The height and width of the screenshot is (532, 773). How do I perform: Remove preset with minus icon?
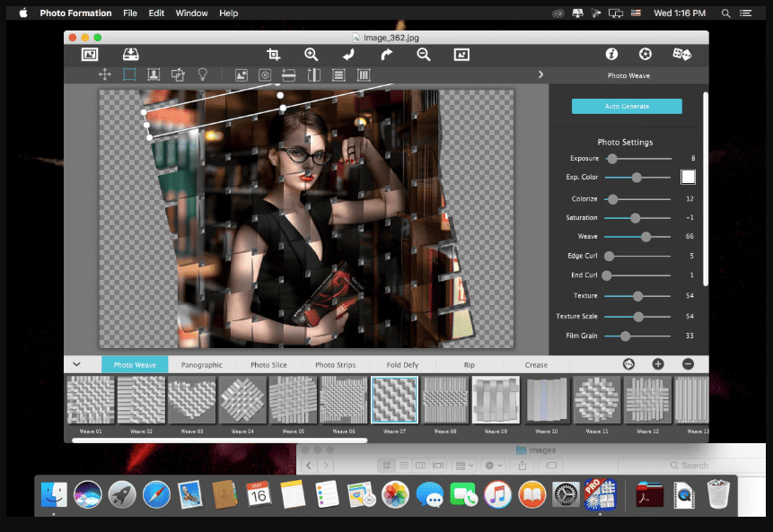tap(689, 364)
